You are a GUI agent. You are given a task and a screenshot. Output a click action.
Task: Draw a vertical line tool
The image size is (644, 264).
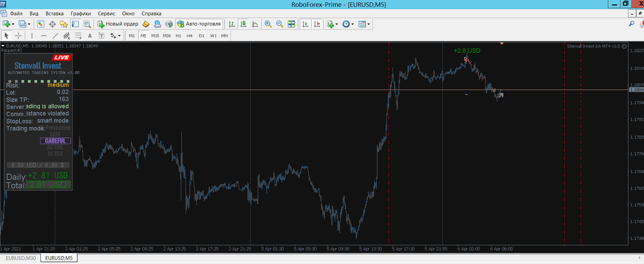coord(32,35)
